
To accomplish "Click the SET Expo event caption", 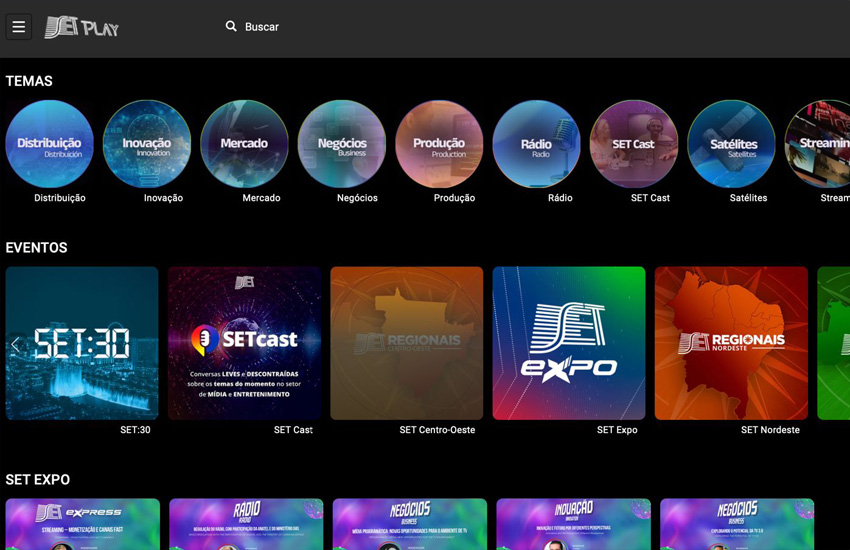I will click(x=617, y=430).
